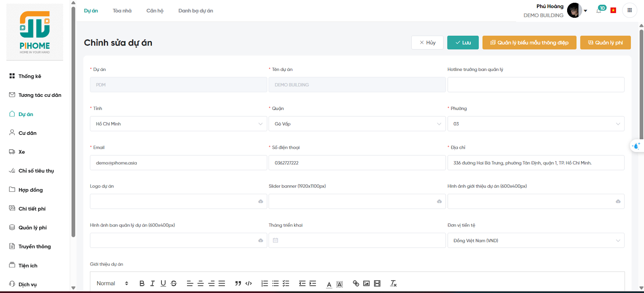Insert image in the editor toolbar
The height and width of the screenshot is (293, 644).
click(366, 283)
